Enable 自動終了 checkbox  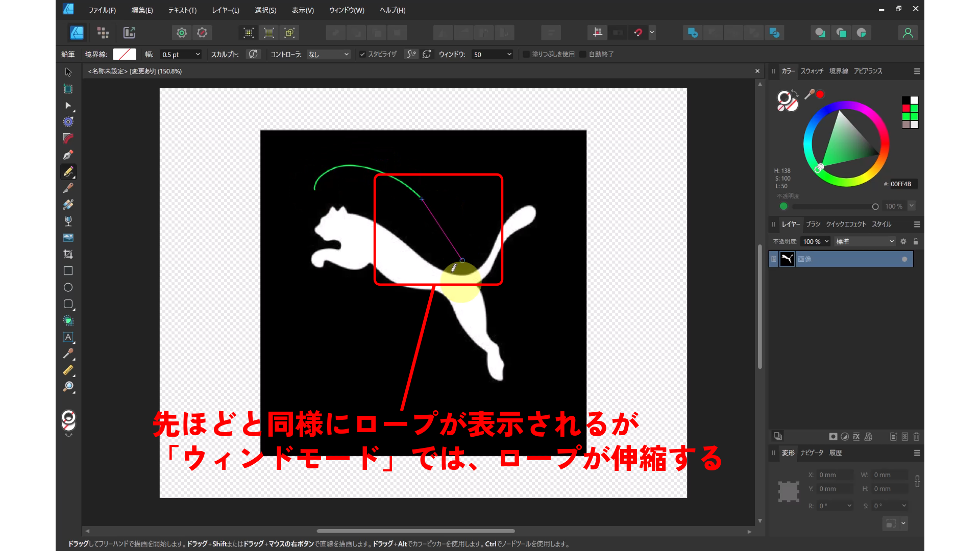(x=583, y=54)
